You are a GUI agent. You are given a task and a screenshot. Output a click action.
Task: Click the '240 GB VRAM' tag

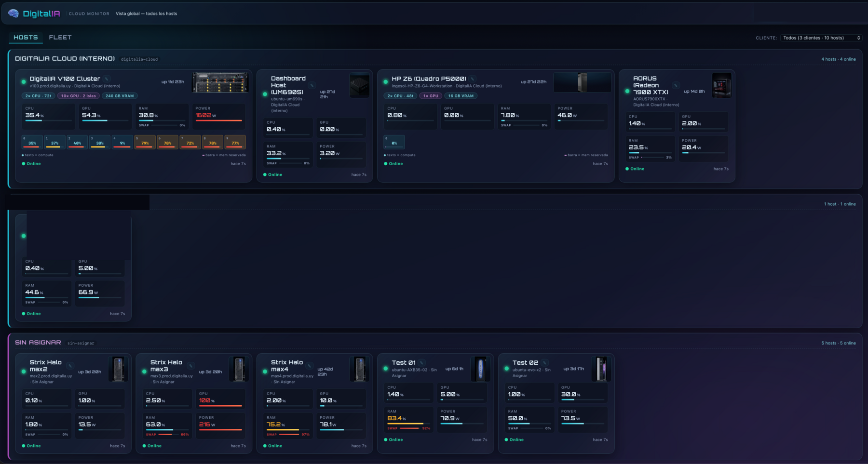120,96
